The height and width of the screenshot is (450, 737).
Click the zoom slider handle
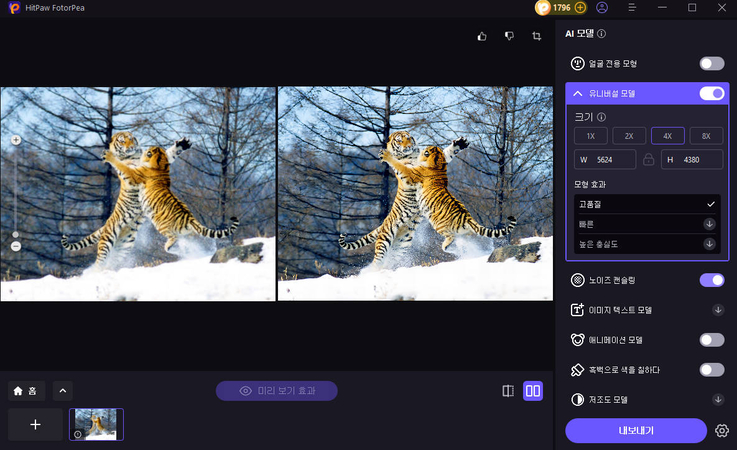[16, 234]
